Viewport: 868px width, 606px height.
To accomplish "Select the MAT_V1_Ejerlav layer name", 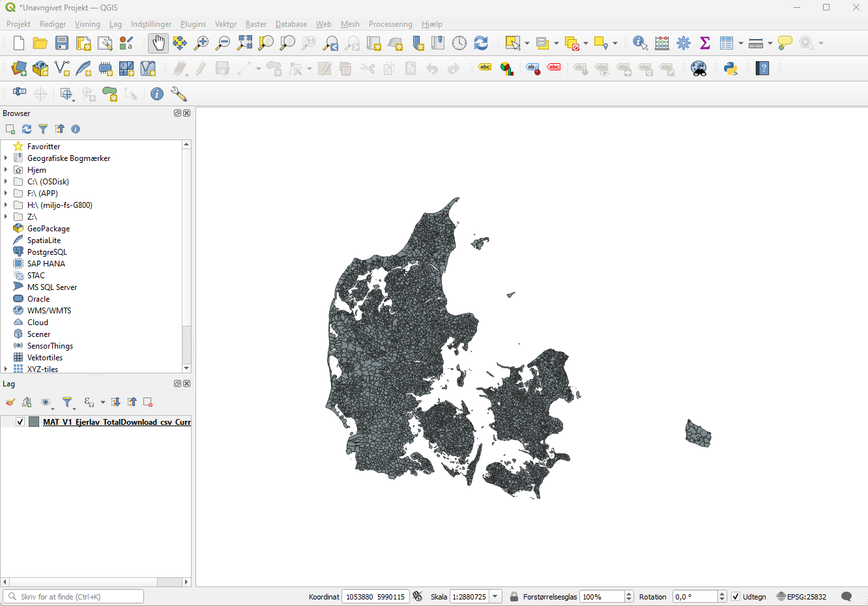I will [117, 422].
